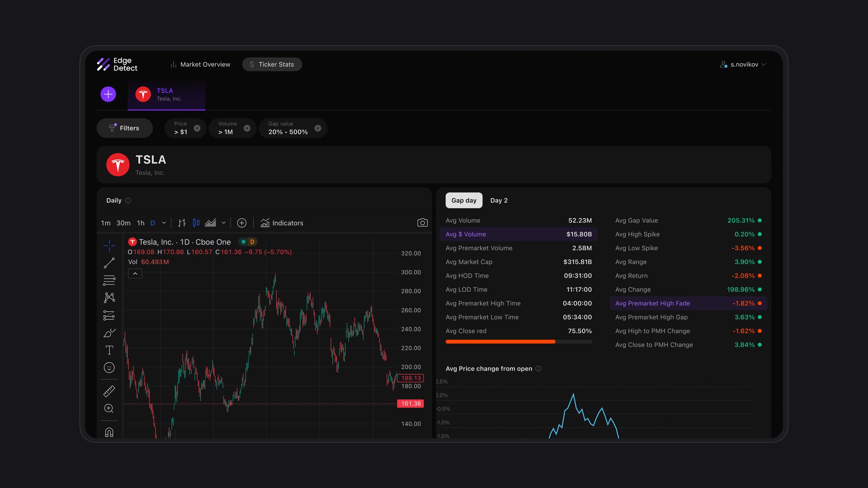
Task: Select the Avg Close to PMH Change row
Action: point(688,345)
